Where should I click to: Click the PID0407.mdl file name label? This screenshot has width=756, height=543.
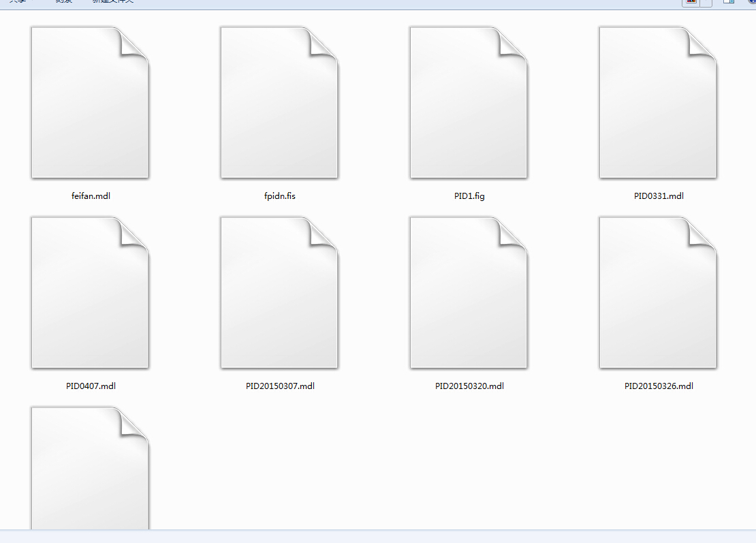coord(91,386)
